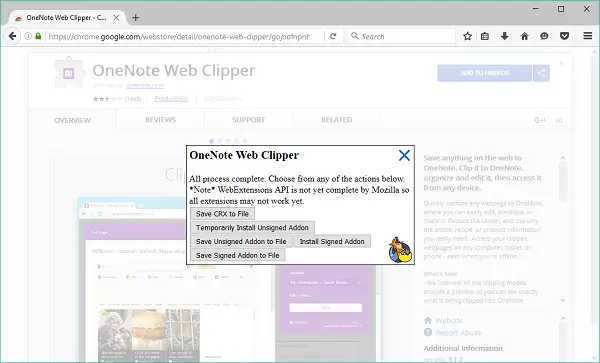Click the Report Abuse icon
This screenshot has height=363, width=600.
(428, 332)
